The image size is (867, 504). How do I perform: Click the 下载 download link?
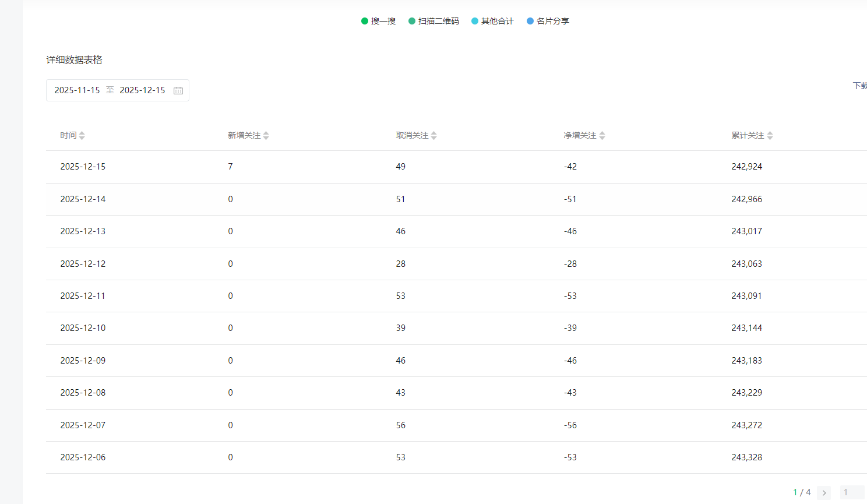(x=859, y=86)
